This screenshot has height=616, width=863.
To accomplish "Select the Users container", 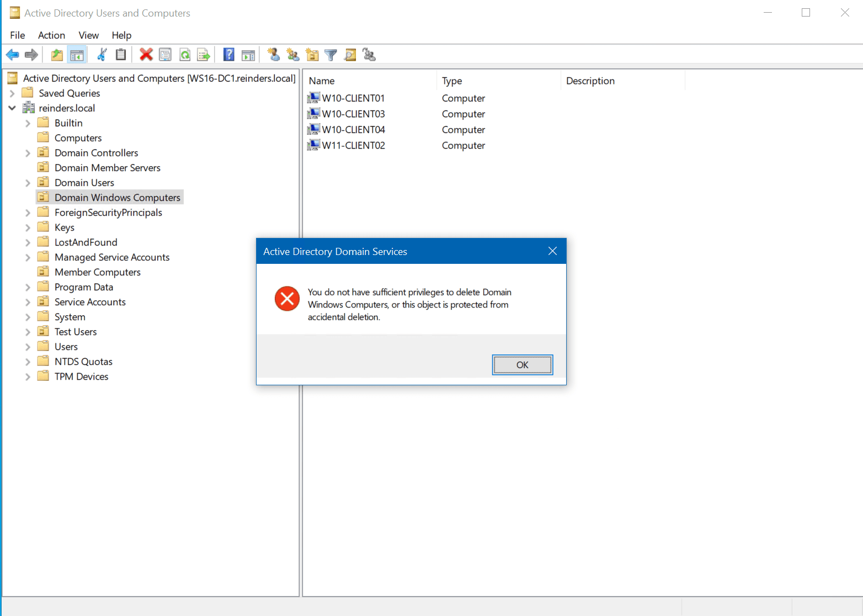I will [x=66, y=347].
